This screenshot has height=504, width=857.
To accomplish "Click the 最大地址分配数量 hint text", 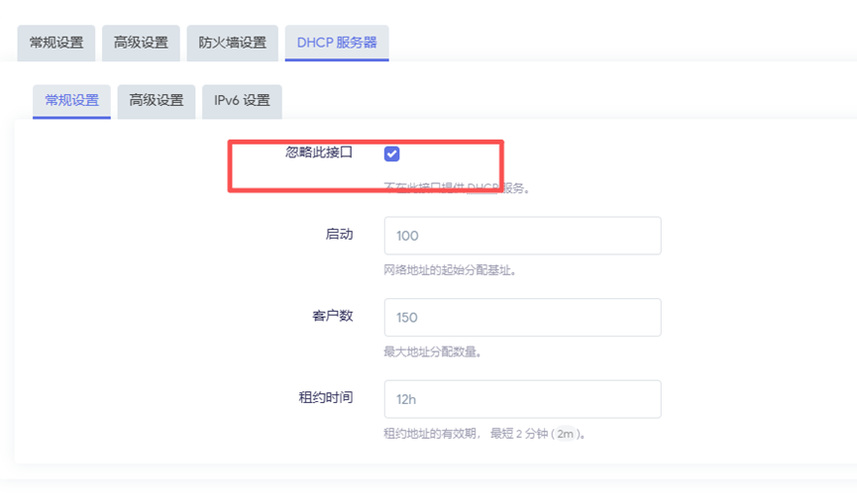I will [432, 352].
